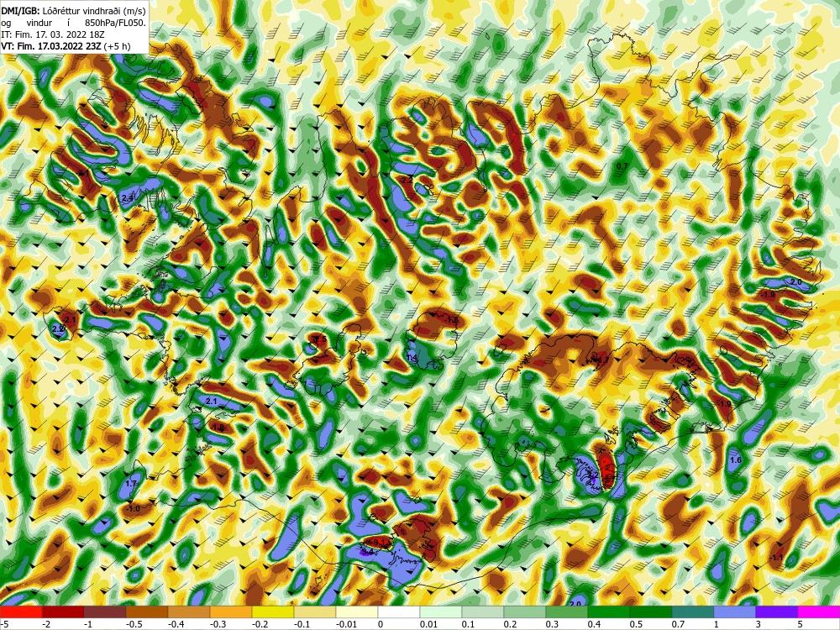Click the '0.7' value label on the map

(622, 166)
